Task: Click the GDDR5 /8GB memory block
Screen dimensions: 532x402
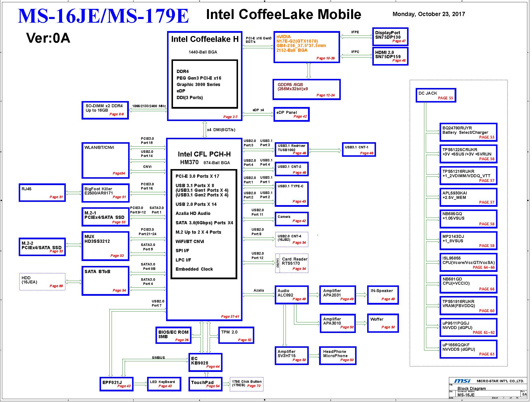Action: [307, 89]
